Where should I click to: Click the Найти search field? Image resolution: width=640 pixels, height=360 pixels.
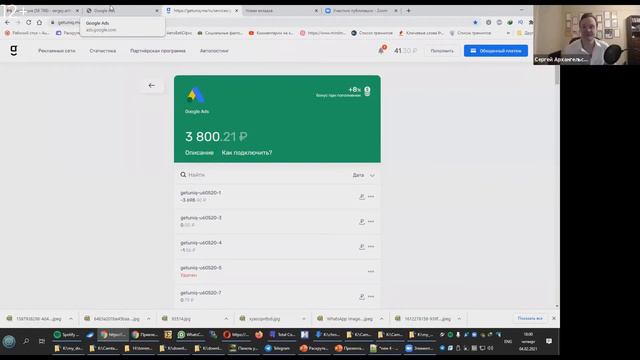point(265,175)
